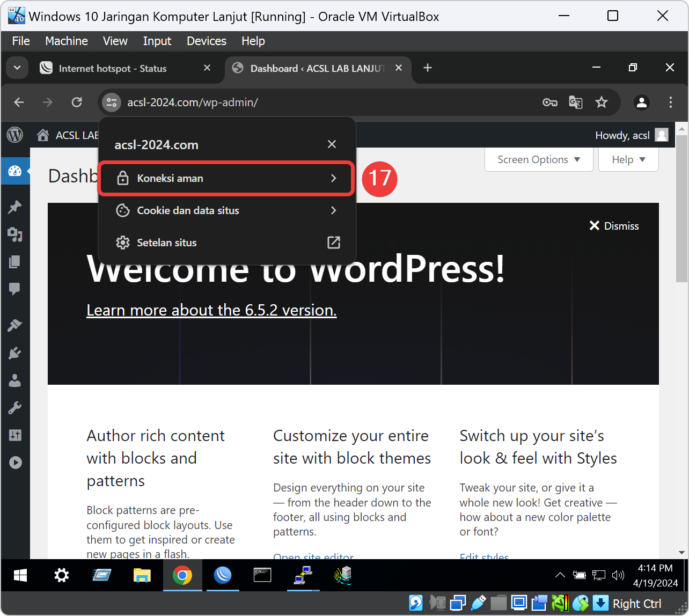This screenshot has height=616, width=689.
Task: Open Chrome profile avatar icon
Action: (x=641, y=102)
